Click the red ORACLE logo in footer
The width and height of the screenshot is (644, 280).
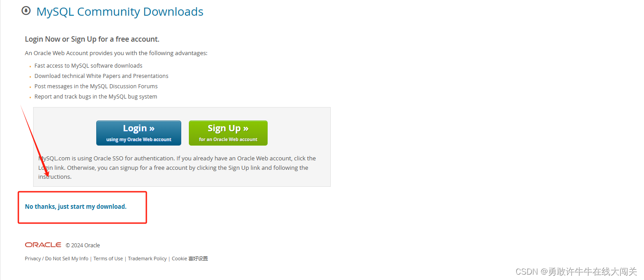pyautogui.click(x=43, y=245)
